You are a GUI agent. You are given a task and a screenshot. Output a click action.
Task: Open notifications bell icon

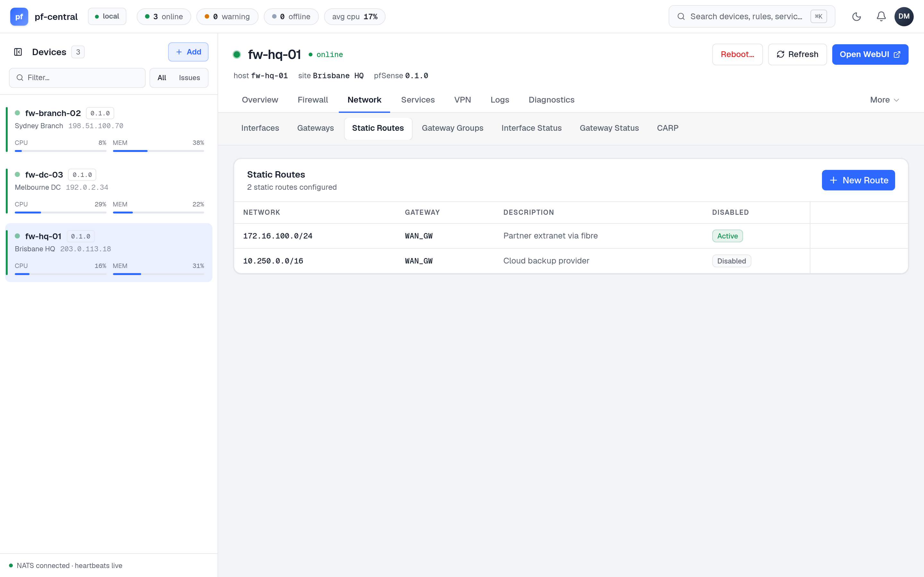point(881,16)
